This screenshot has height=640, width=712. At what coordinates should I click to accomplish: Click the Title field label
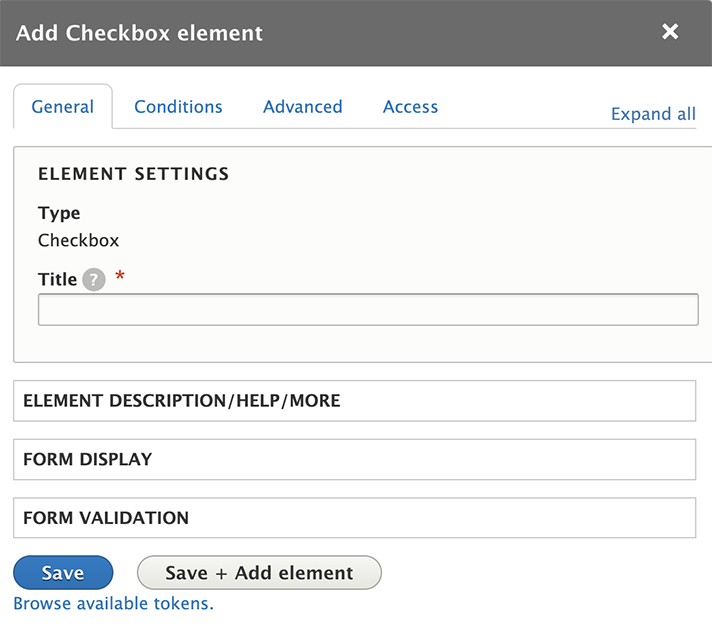pyautogui.click(x=57, y=279)
